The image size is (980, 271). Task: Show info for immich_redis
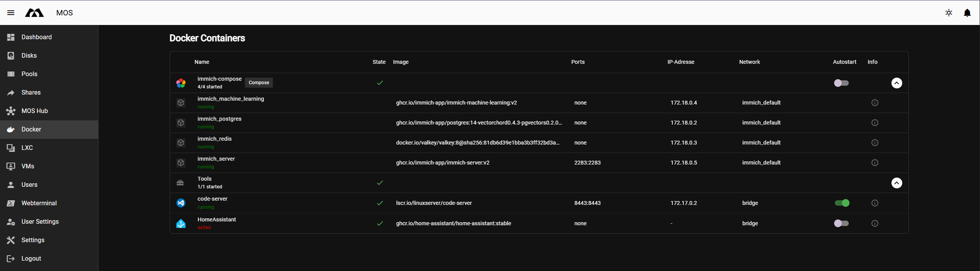click(875, 143)
